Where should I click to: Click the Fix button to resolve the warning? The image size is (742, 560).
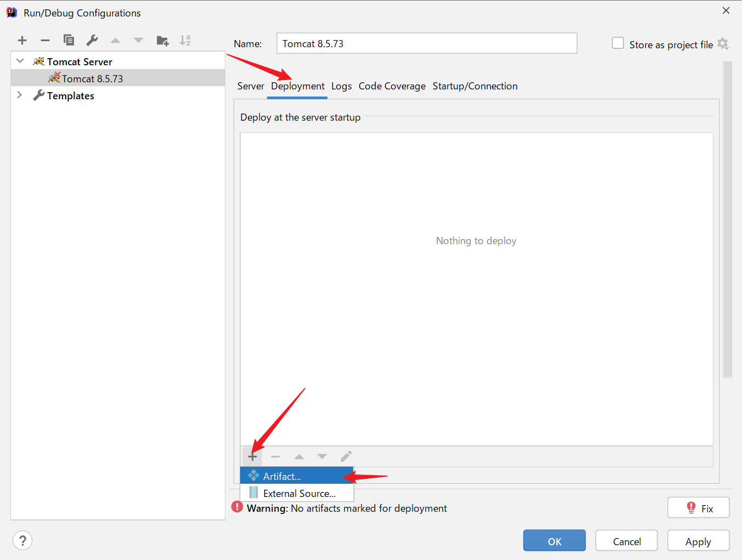tap(698, 507)
